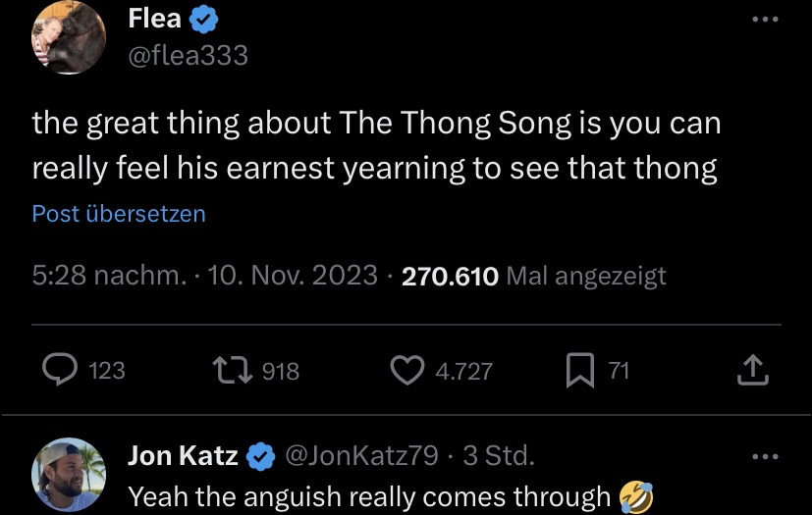Open more options menu on Flea's post
812x515 pixels.
point(763,20)
